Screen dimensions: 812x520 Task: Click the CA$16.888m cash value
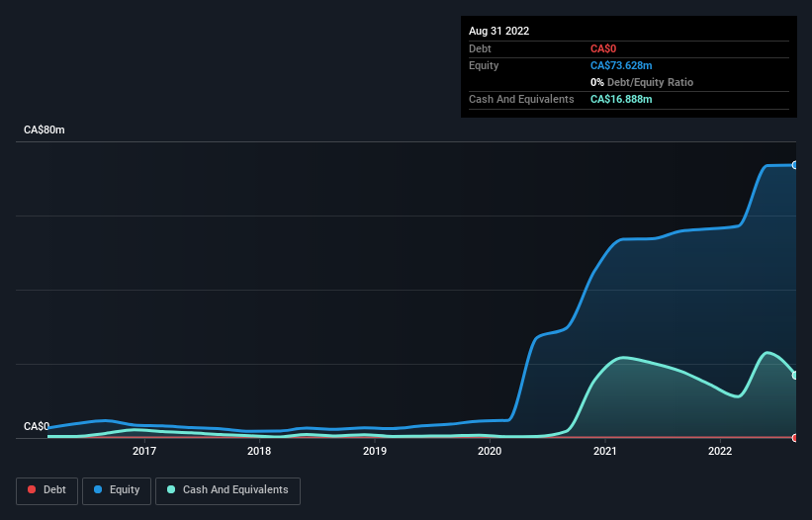621,99
